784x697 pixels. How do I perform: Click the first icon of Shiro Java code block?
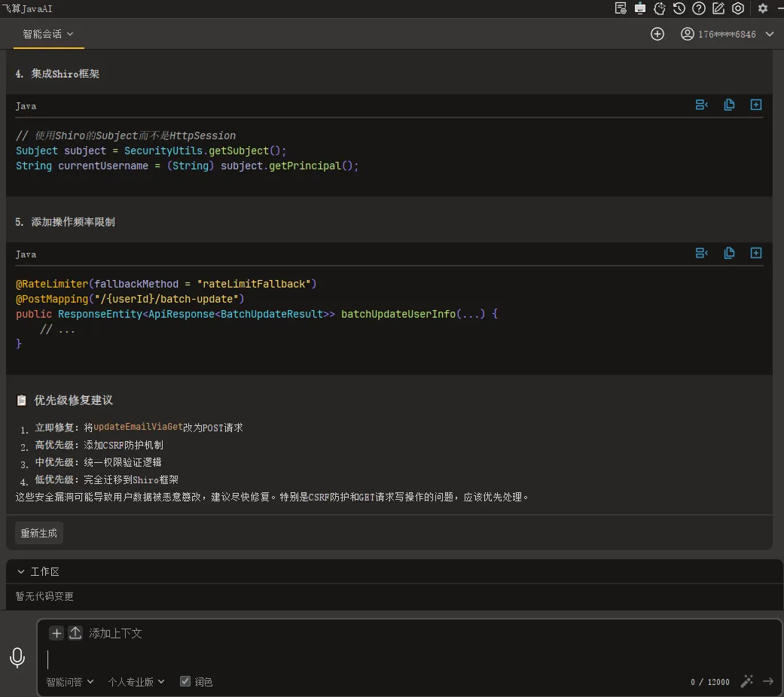[x=701, y=105]
